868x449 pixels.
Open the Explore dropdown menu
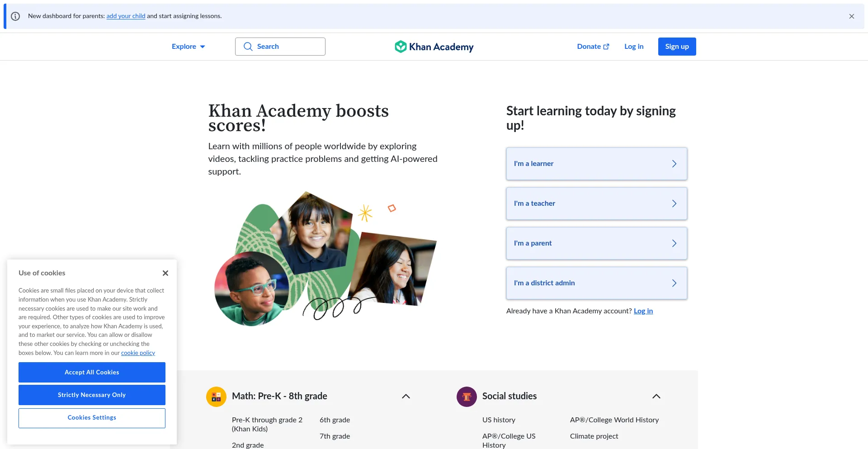click(x=189, y=47)
